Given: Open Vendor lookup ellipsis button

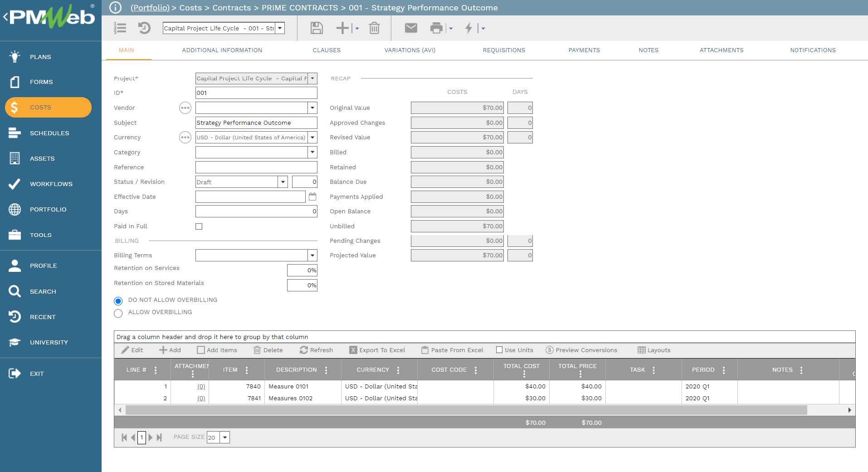Looking at the screenshot, I should pos(185,108).
